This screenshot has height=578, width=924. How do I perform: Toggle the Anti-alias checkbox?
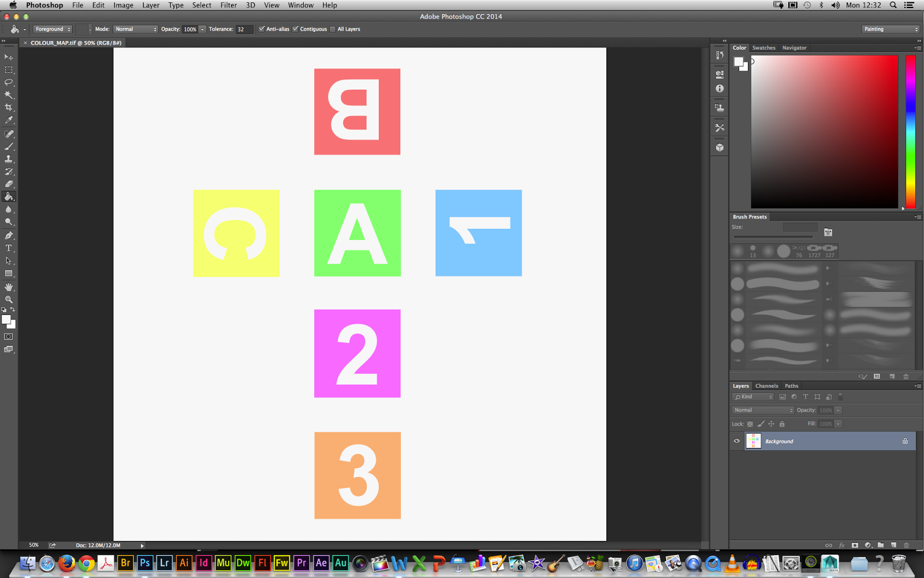[x=262, y=29]
